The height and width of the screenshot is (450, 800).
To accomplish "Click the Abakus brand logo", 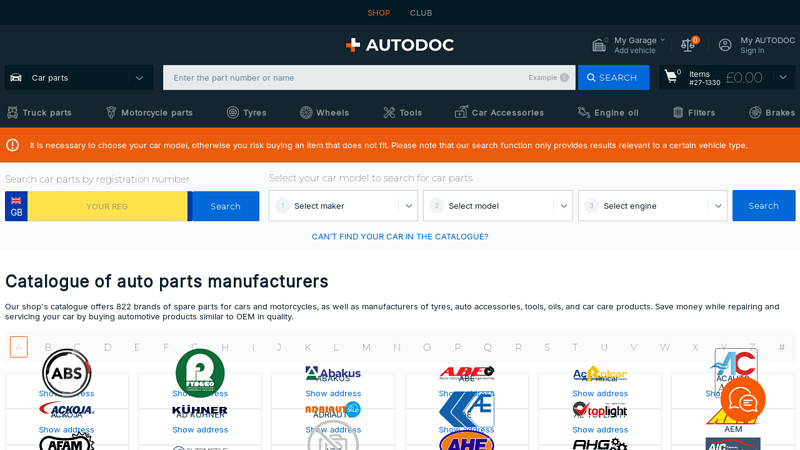I will 333,374.
